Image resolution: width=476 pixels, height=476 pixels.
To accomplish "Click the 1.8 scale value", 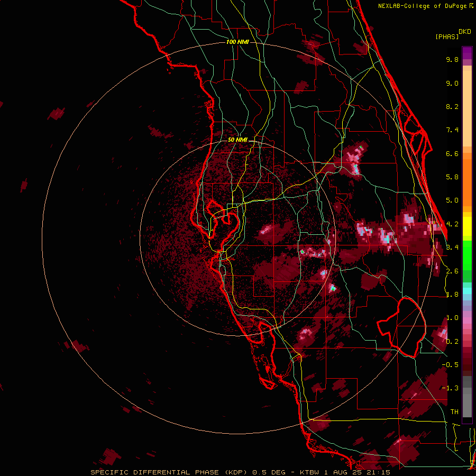I will [x=452, y=295].
